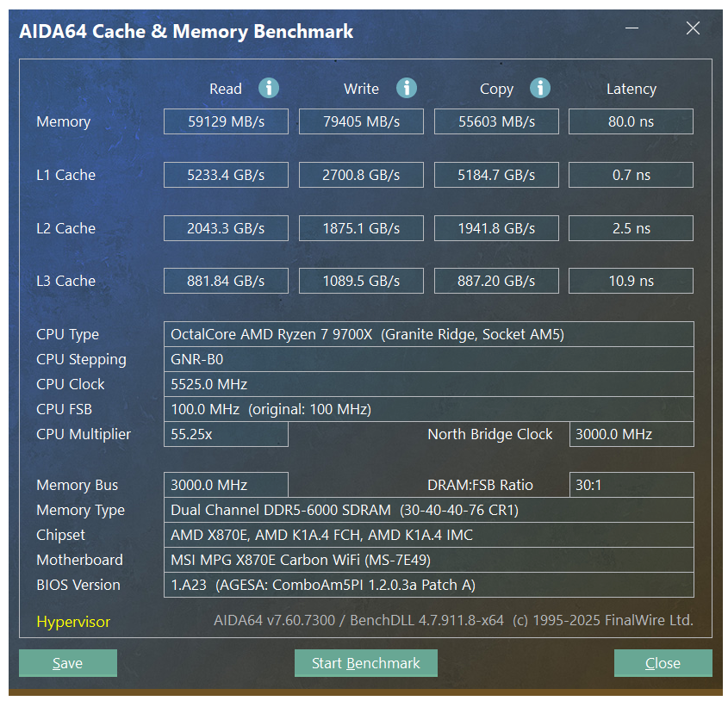728x701 pixels.
Task: Select L1 Cache write 2700.8 GB/s
Action: [x=361, y=175]
